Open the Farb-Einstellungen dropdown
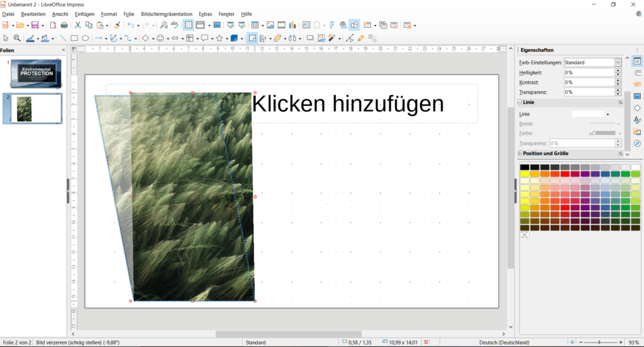 coord(618,62)
